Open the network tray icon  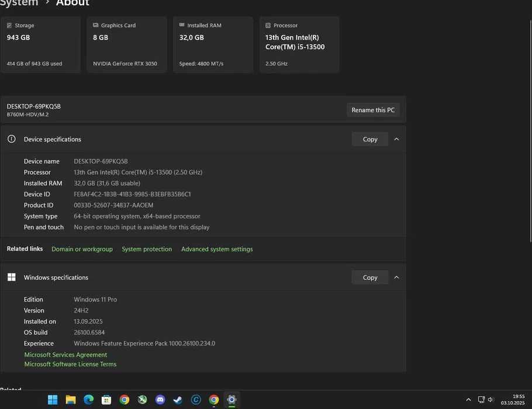tap(481, 400)
